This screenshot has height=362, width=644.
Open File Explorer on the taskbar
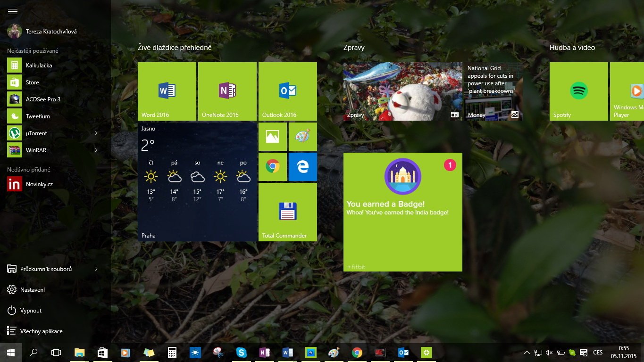click(79, 353)
